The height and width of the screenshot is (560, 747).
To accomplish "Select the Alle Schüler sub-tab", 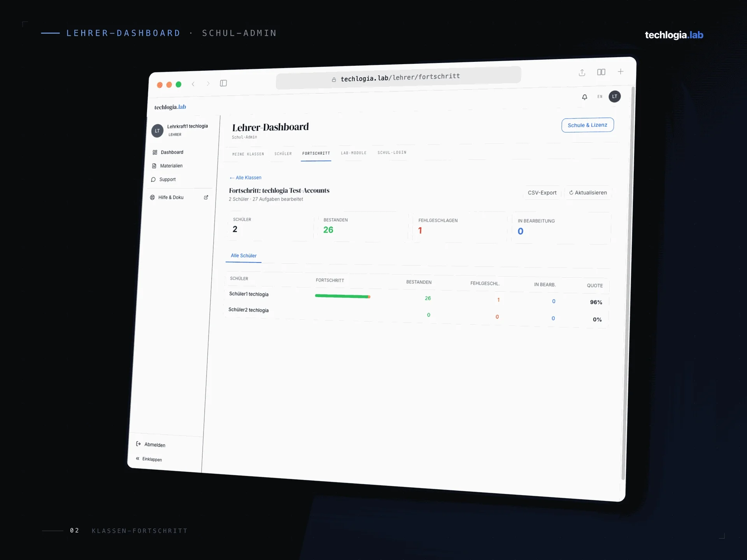I will 244,256.
